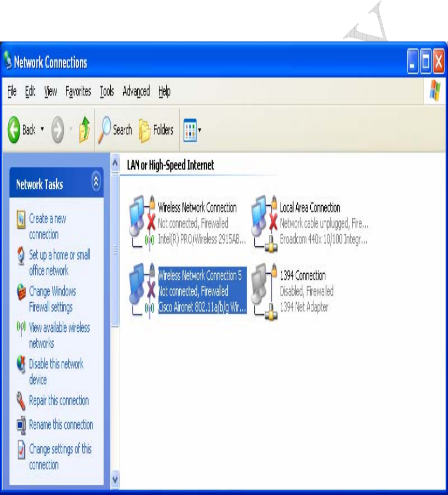The width and height of the screenshot is (448, 495).
Task: Open the Forward history dropdown arrow
Action: tap(70, 129)
